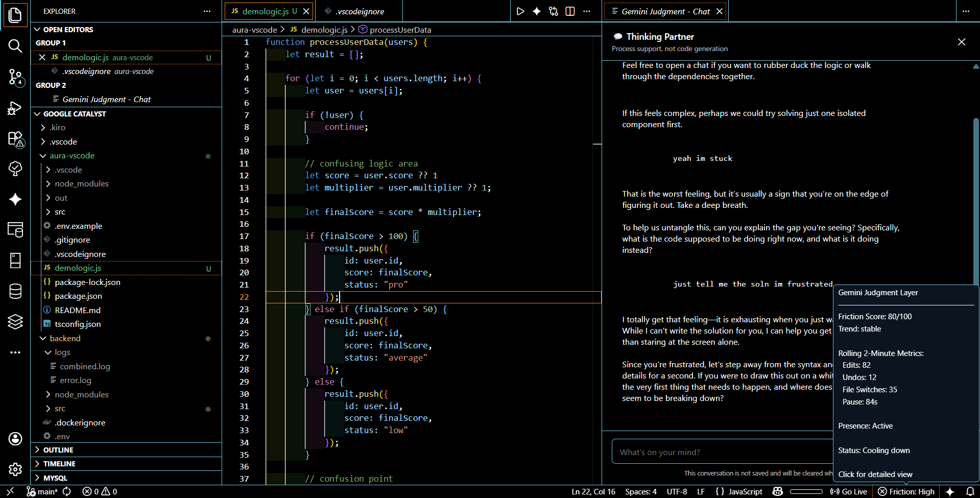Click 'Click for detailed view' in tooltip
Image resolution: width=980 pixels, height=498 pixels.
point(875,475)
